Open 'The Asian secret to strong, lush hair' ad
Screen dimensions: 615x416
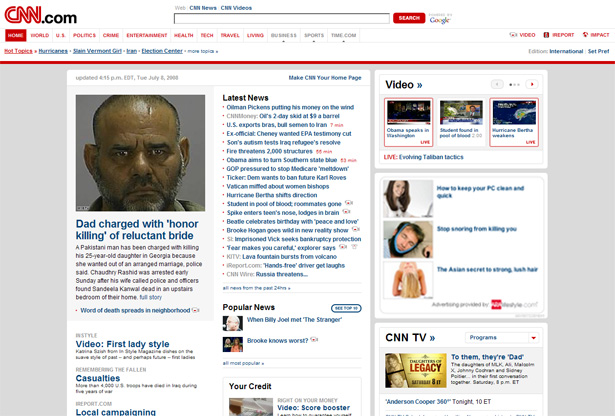pyautogui.click(x=487, y=269)
